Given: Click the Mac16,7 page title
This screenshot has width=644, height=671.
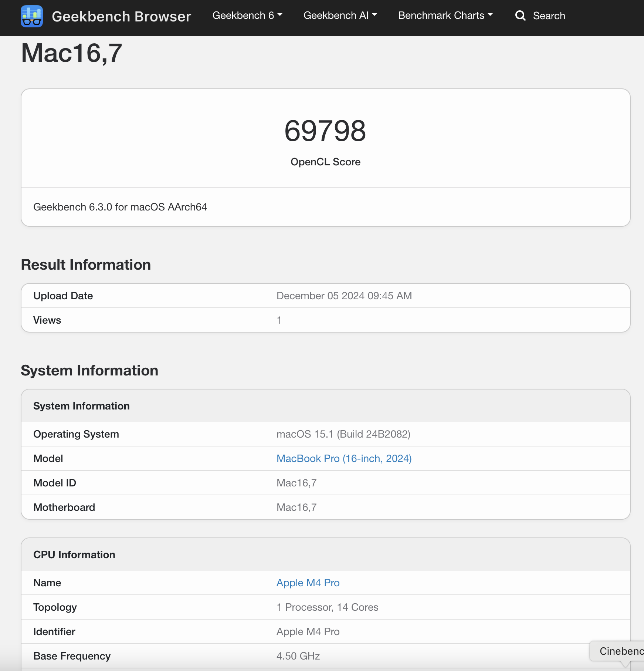Looking at the screenshot, I should pyautogui.click(x=71, y=53).
